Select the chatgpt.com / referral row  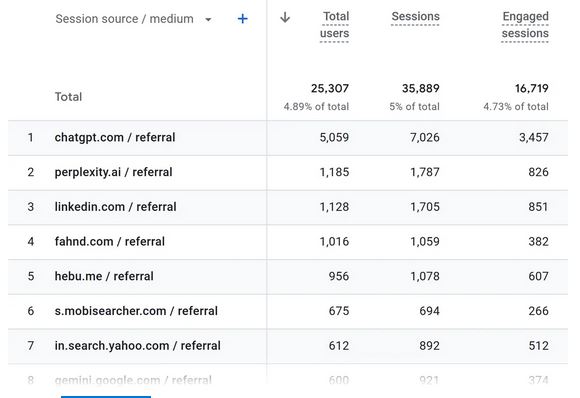click(288, 138)
